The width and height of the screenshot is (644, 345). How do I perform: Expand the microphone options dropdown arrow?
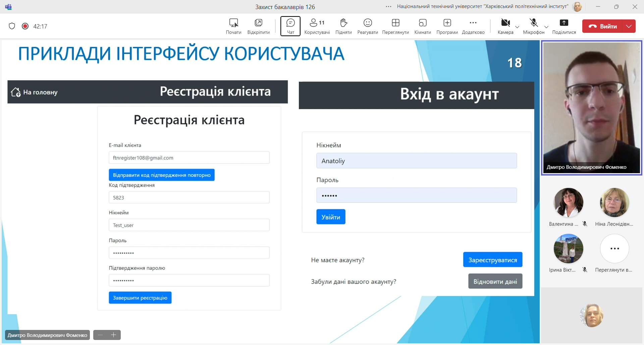point(546,27)
